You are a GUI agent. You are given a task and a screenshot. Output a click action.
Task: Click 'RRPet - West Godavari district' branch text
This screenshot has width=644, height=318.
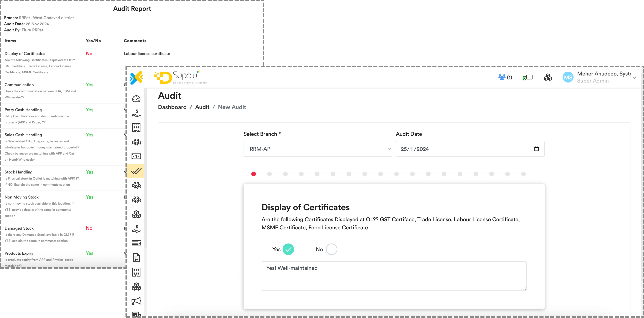(46, 18)
